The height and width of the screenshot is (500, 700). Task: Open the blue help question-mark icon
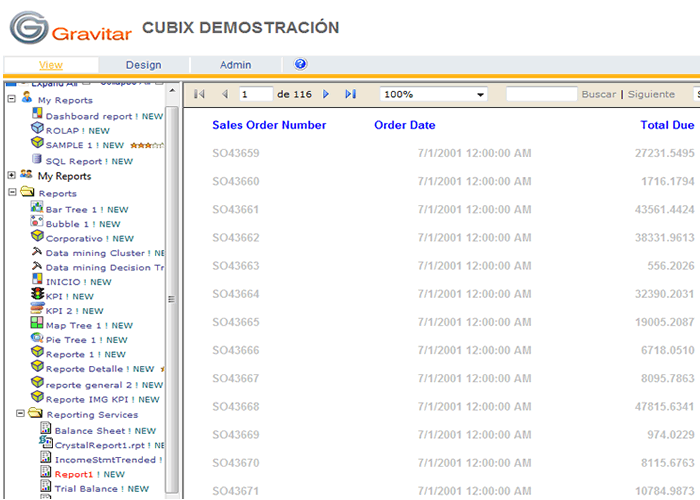coord(300,64)
